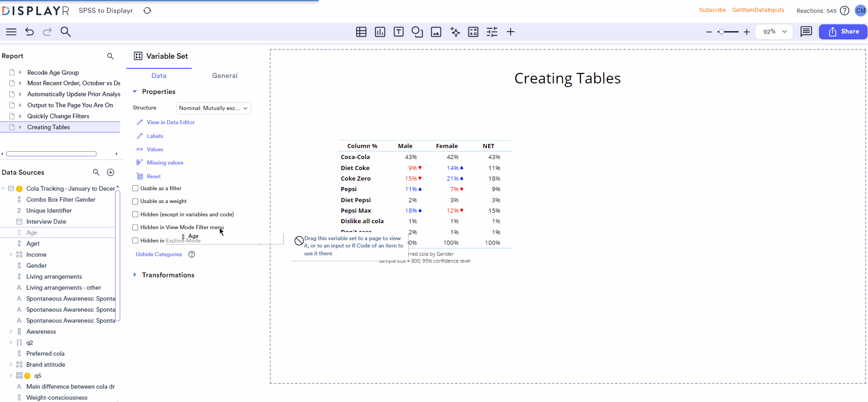
Task: Open the calculation icon in toolbar
Action: (473, 32)
